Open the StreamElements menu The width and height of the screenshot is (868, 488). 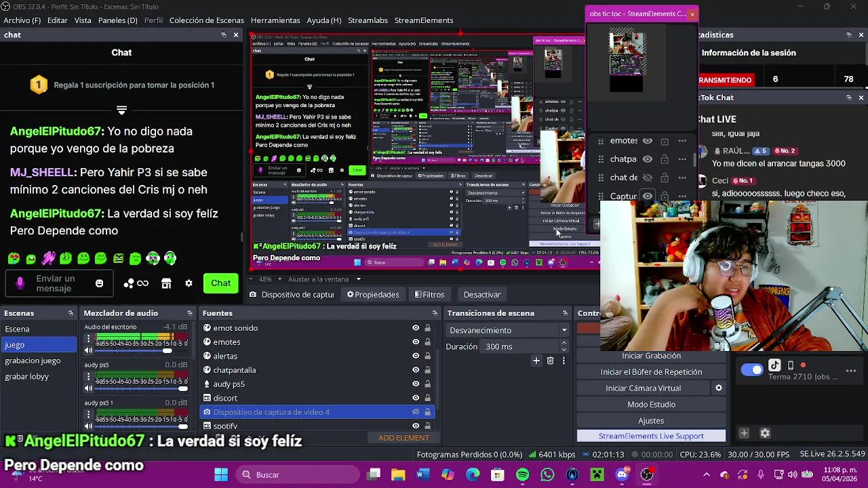pyautogui.click(x=424, y=20)
